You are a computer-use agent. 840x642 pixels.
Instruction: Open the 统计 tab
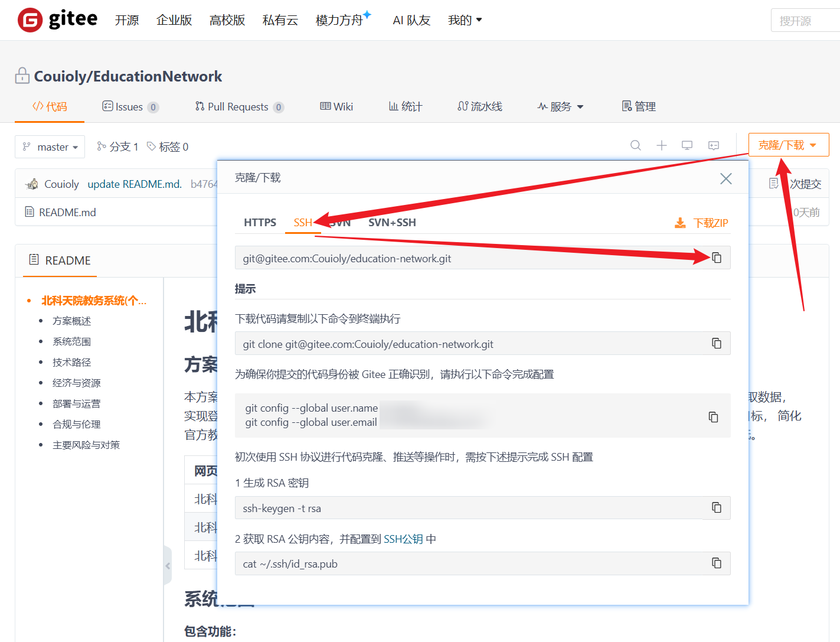(x=406, y=106)
